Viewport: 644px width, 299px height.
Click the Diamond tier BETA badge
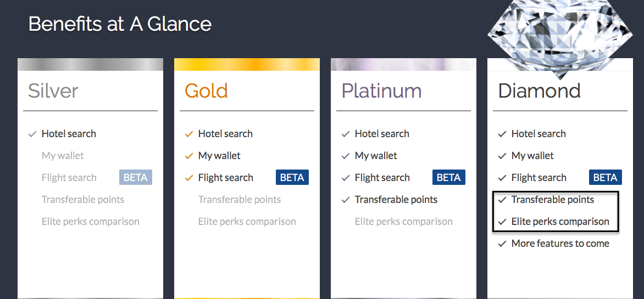click(606, 178)
